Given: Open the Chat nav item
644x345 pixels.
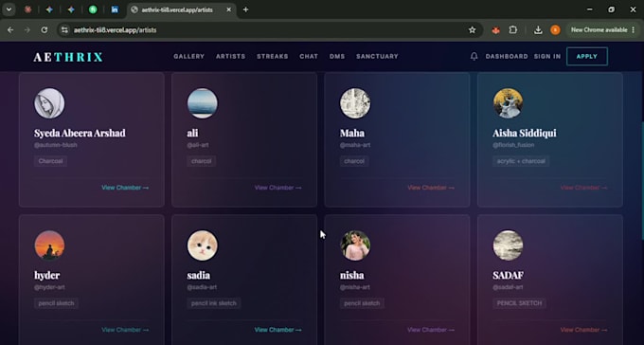Looking at the screenshot, I should coord(309,56).
